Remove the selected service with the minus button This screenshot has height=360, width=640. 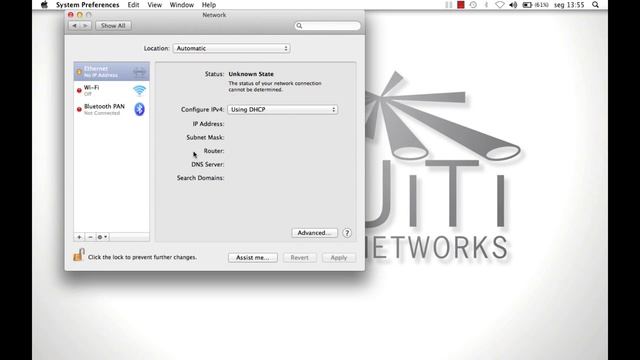click(x=90, y=237)
